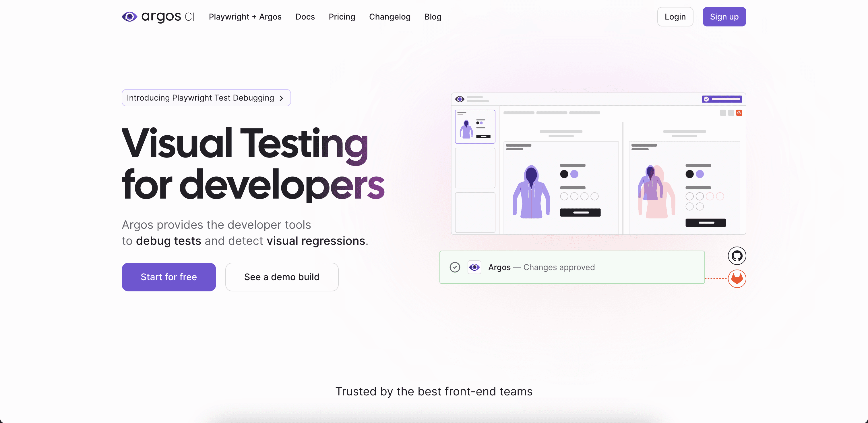Select the black color dot in the left product card
The height and width of the screenshot is (423, 868).
coord(564,174)
